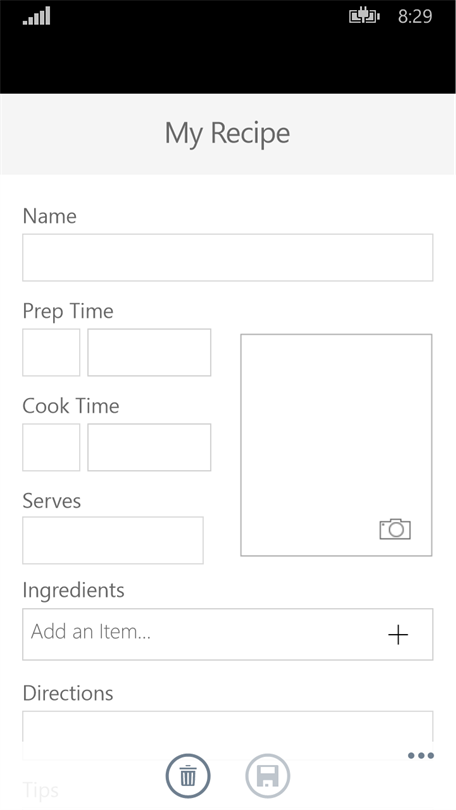456x810 pixels.
Task: Tap the Add an Item ingredients field
Action: click(228, 634)
